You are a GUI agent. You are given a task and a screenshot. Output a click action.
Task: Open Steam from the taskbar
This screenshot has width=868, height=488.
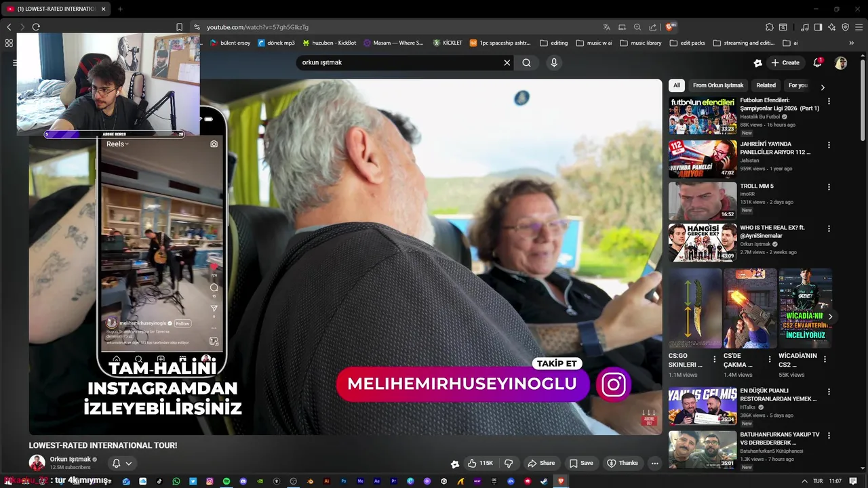[544, 481]
